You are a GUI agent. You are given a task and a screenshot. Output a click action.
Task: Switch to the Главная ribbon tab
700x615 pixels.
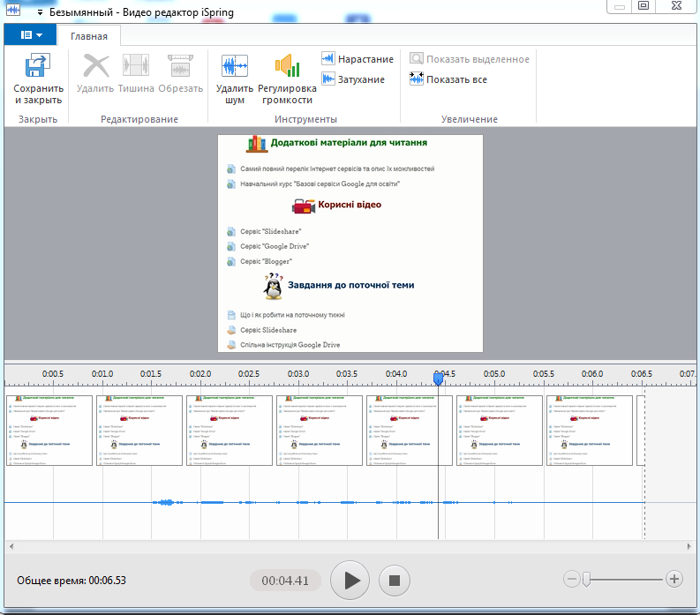(x=89, y=36)
